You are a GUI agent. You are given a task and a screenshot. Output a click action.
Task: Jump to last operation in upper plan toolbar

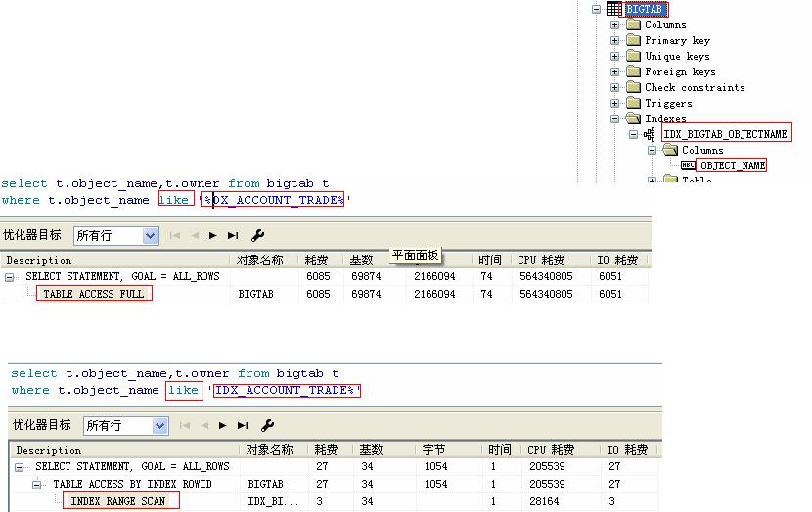click(x=233, y=235)
